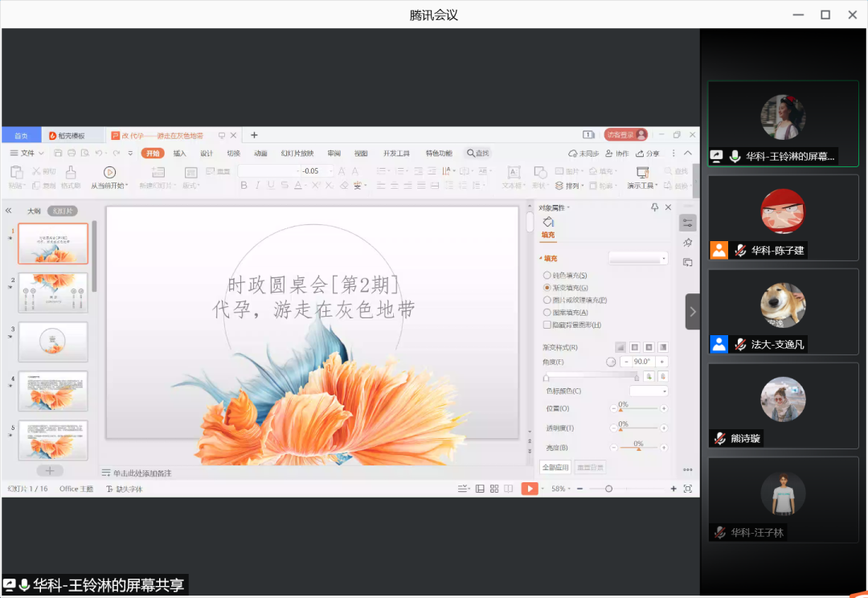Expand the collapsed Tencent Meeting participant sidebar arrow
The width and height of the screenshot is (868, 598).
(693, 311)
